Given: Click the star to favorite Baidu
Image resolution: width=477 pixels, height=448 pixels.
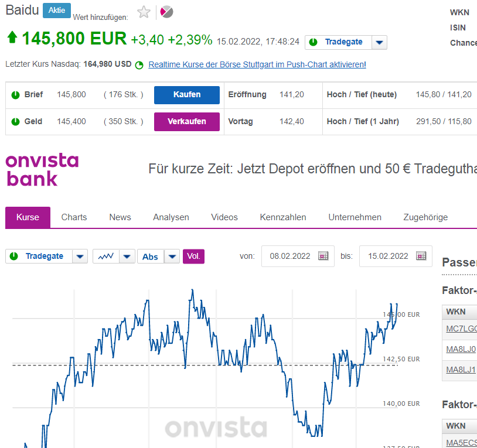Looking at the screenshot, I should 144,11.
